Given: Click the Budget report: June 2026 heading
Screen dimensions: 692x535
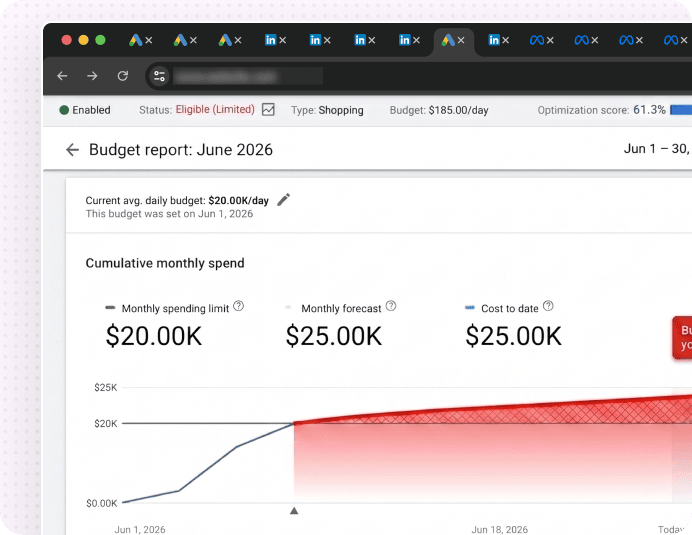Looking at the screenshot, I should [181, 150].
